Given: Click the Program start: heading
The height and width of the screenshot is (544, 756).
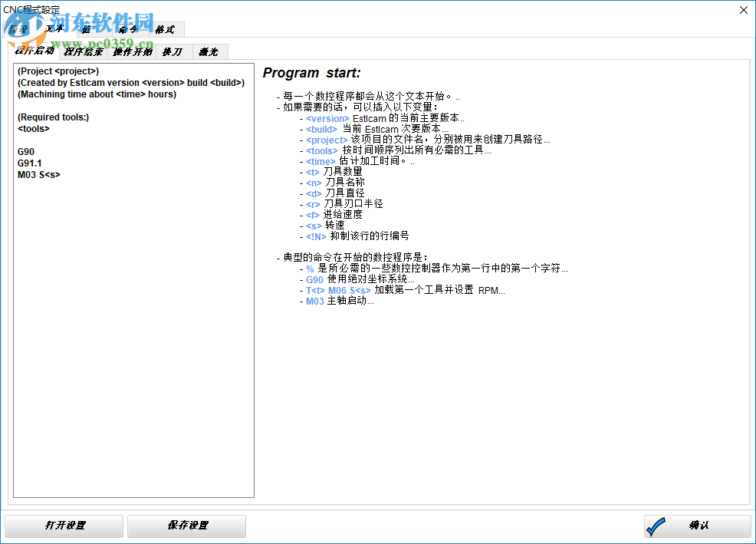Looking at the screenshot, I should pyautogui.click(x=311, y=73).
